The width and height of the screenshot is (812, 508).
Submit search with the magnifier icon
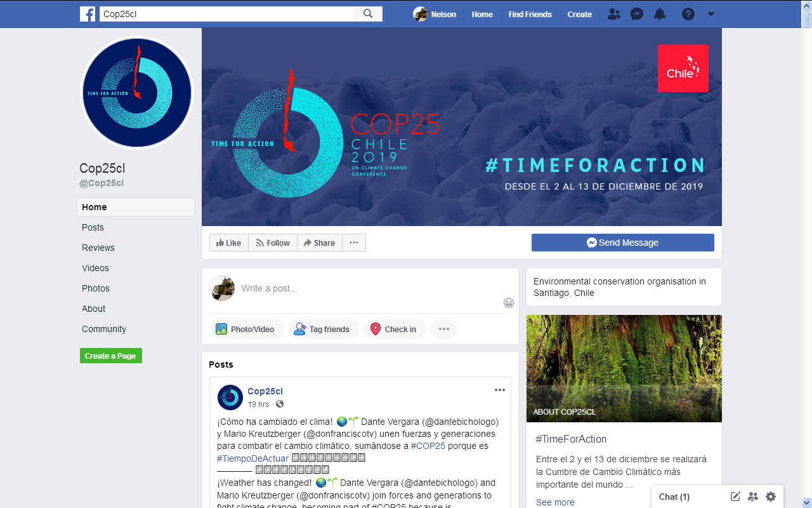tap(368, 14)
